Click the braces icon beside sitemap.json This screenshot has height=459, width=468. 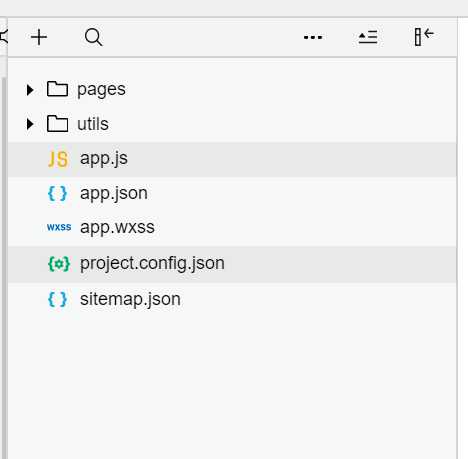(57, 299)
